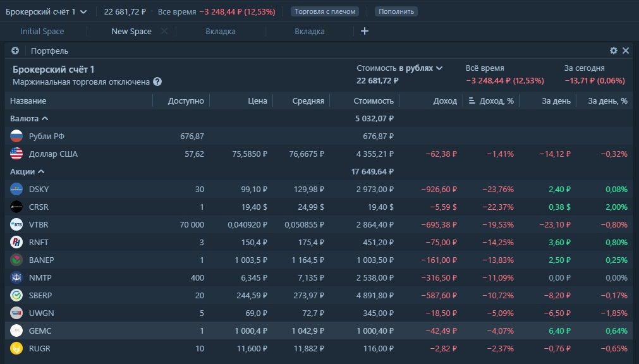Image resolution: width=639 pixels, height=364 pixels.
Task: Click the SBERP stock logo
Action: (x=16, y=296)
